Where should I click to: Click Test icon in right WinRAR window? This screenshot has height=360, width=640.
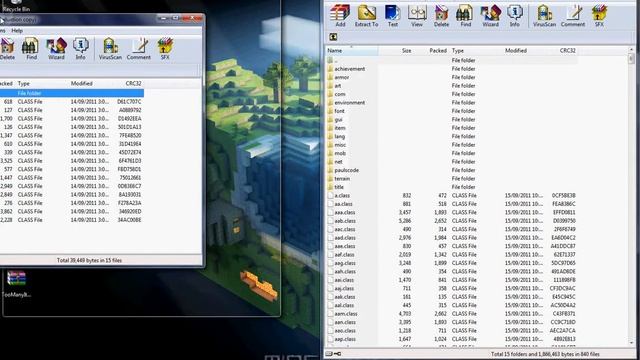(392, 16)
